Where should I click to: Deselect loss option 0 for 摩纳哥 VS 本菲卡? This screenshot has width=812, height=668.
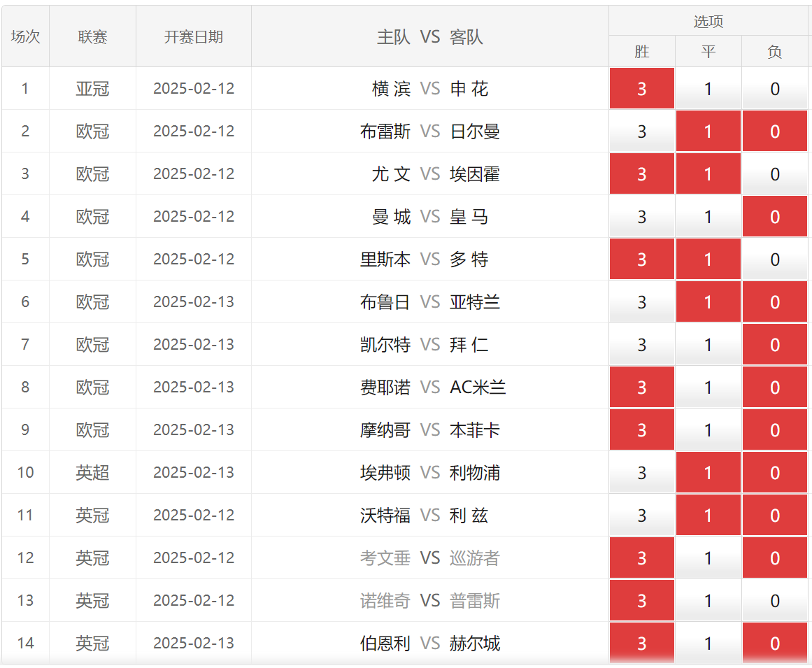tap(775, 429)
